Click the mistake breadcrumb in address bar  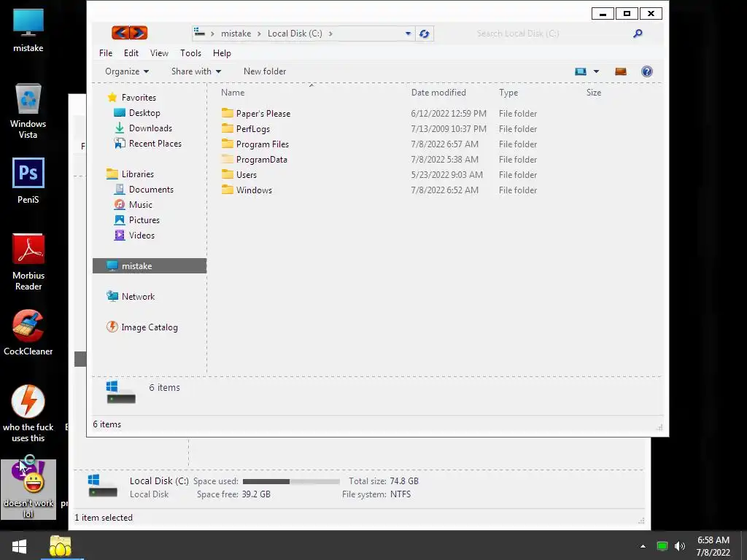[x=236, y=34]
